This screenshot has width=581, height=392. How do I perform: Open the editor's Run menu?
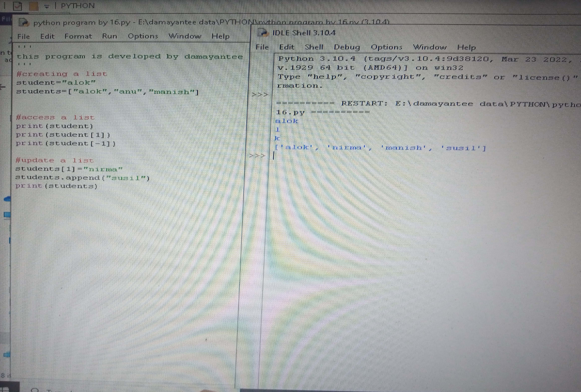point(109,36)
